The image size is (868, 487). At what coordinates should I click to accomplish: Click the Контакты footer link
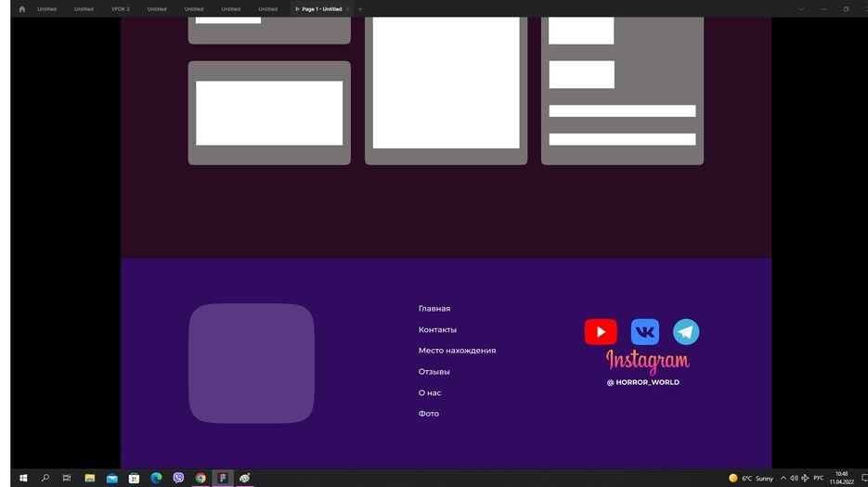click(437, 330)
